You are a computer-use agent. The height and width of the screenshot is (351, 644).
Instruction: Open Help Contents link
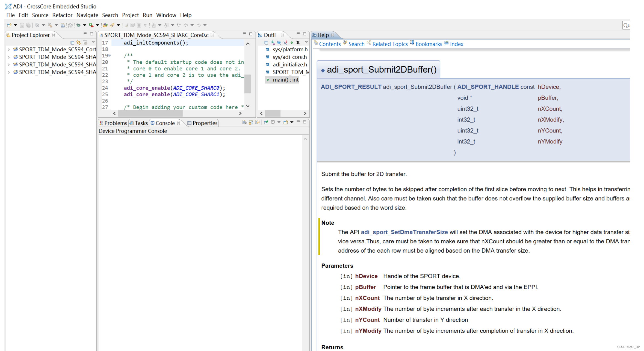pos(330,44)
